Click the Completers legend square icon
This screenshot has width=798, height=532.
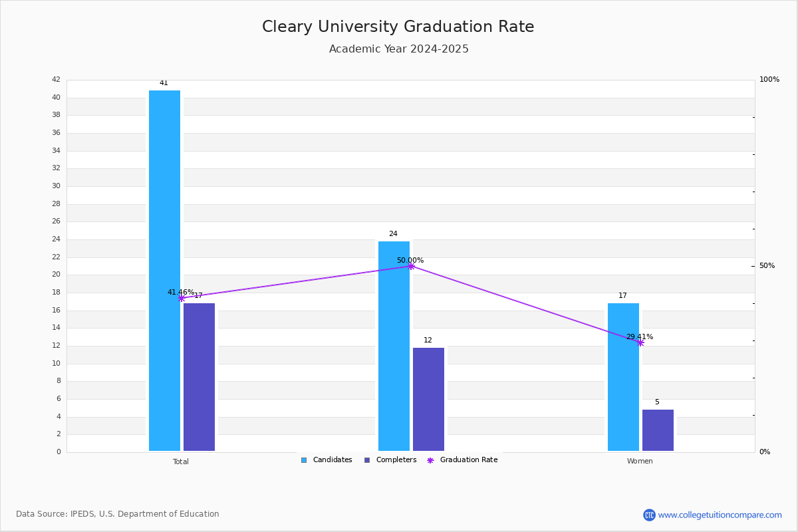coord(367,460)
